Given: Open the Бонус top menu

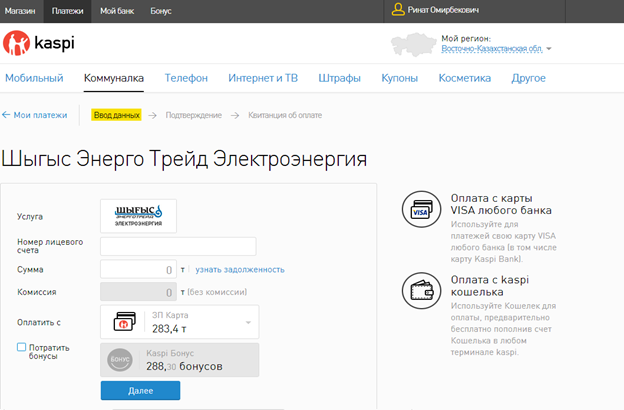Looking at the screenshot, I should [161, 11].
